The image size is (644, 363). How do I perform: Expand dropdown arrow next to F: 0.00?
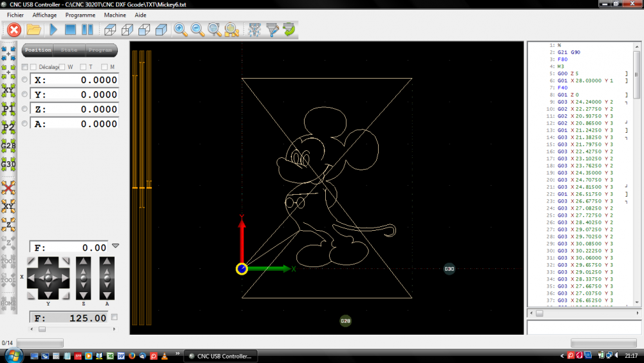[x=115, y=246]
